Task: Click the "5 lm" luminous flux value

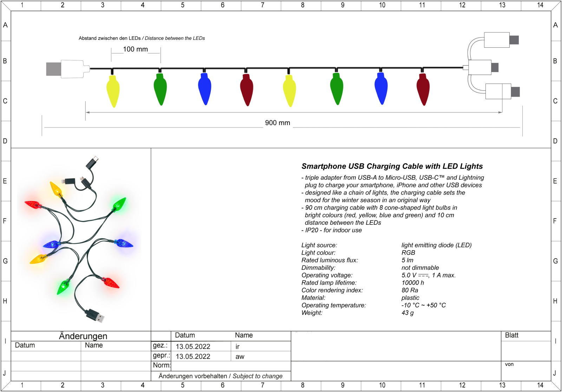Action: 407,260
